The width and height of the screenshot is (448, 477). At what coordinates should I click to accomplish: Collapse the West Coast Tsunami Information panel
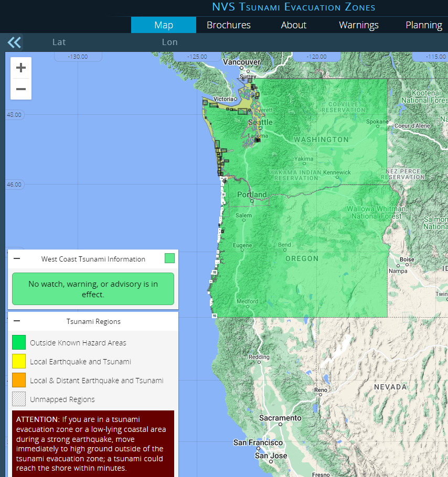[x=16, y=258]
